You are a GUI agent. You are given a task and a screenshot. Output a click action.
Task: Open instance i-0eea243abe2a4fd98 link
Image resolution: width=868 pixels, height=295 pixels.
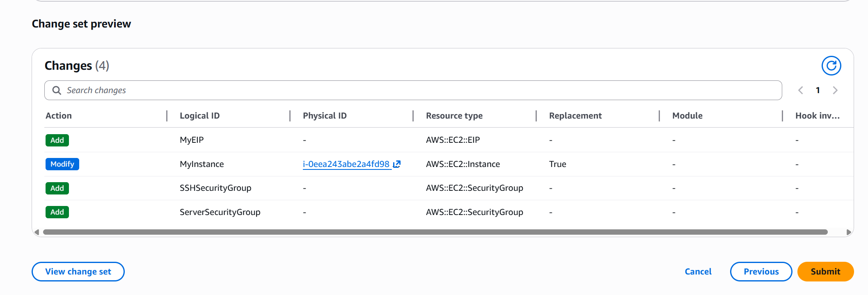(x=346, y=164)
